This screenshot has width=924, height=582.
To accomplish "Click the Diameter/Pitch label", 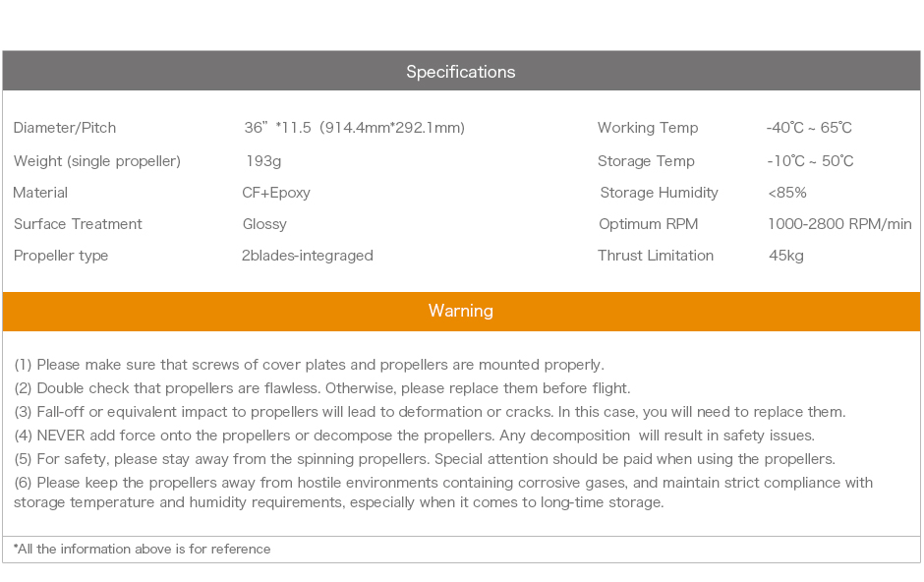I will click(65, 128).
